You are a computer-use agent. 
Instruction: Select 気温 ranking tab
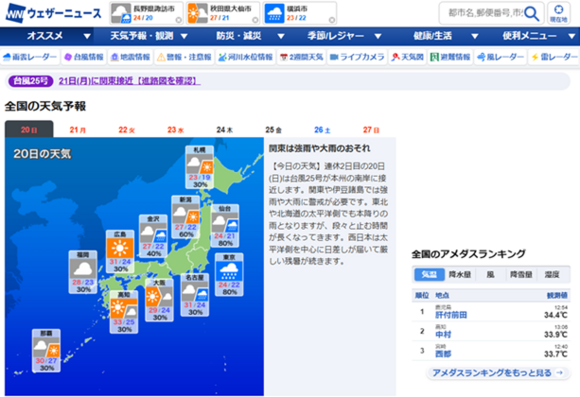click(x=429, y=275)
